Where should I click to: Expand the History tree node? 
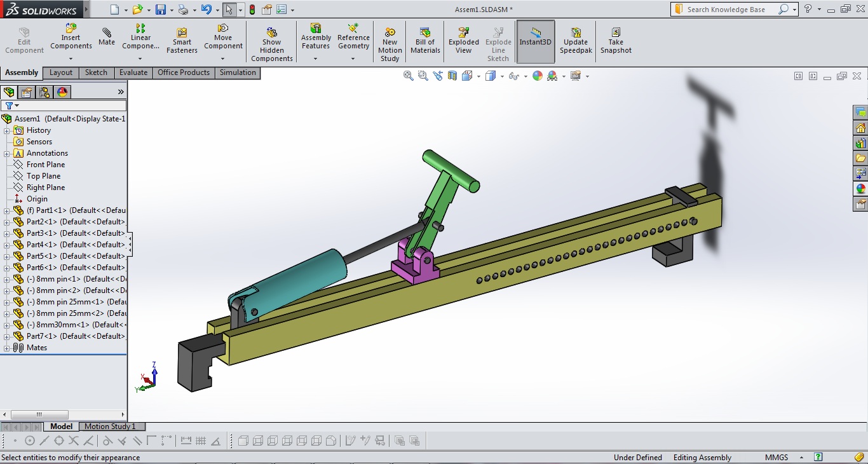pyautogui.click(x=7, y=130)
